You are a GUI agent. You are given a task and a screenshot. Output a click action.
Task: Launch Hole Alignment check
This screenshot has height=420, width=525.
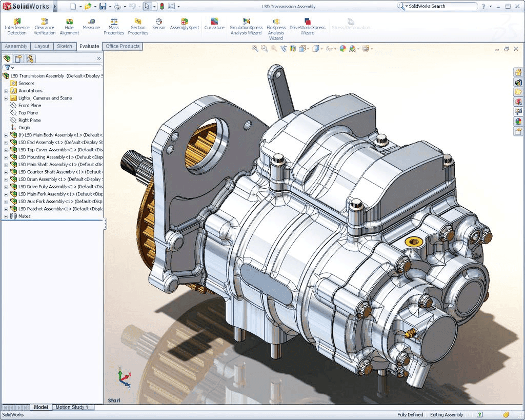click(x=69, y=26)
